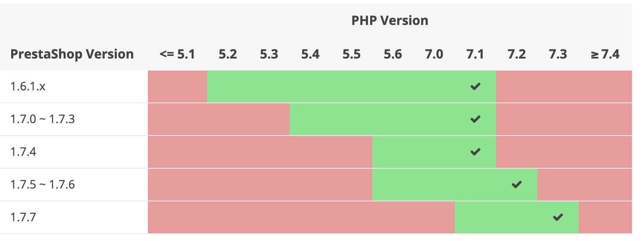The width and height of the screenshot is (644, 241).
Task: Click the PrestaShop Version column header
Action: pyautogui.click(x=72, y=54)
